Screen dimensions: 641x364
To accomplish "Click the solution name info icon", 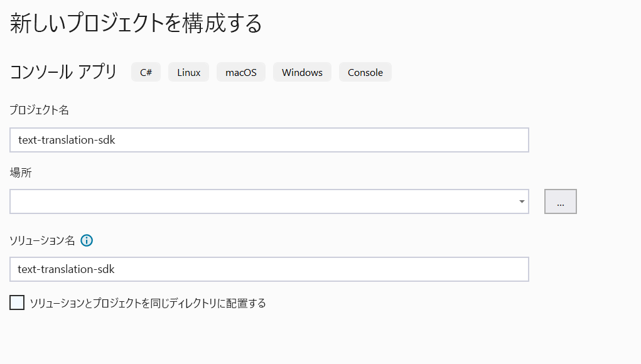I will tap(87, 240).
